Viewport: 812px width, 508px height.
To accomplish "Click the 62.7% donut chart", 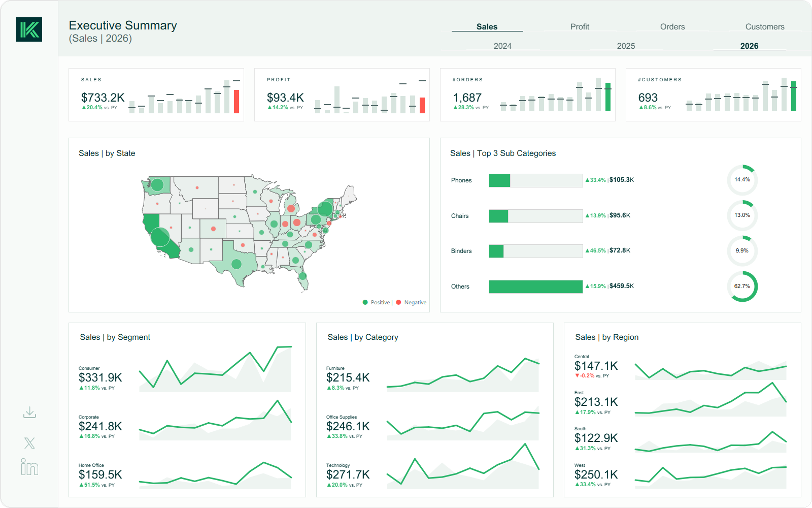I will pyautogui.click(x=742, y=287).
